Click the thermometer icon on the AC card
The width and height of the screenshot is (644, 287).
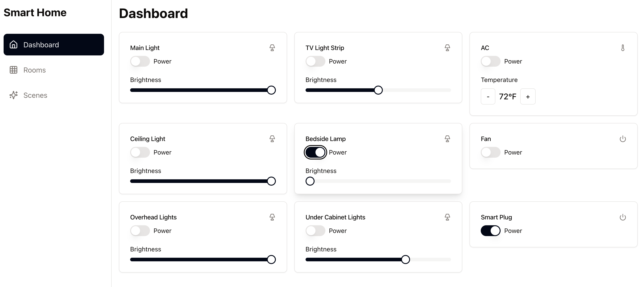point(623,48)
